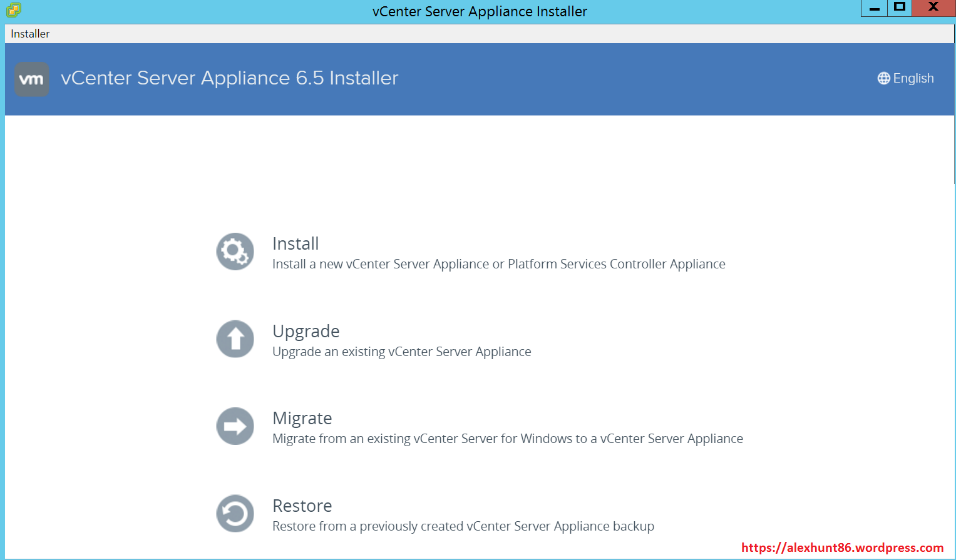Open the Installer menu

click(x=30, y=34)
